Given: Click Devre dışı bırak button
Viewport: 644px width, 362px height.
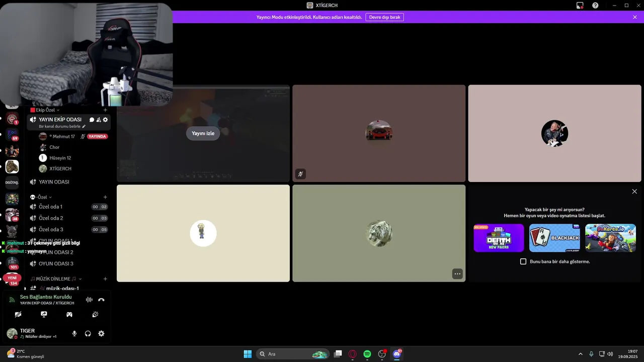Looking at the screenshot, I should pos(384,17).
